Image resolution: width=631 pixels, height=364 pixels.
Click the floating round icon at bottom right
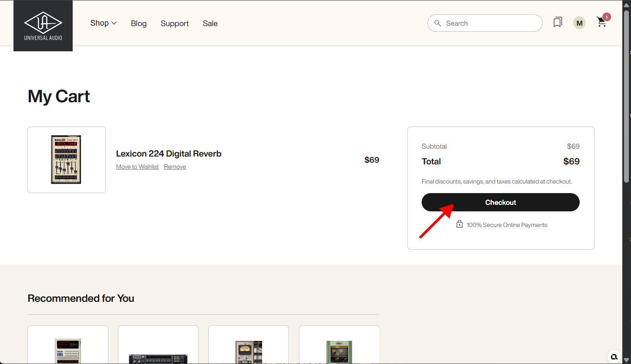(x=614, y=357)
